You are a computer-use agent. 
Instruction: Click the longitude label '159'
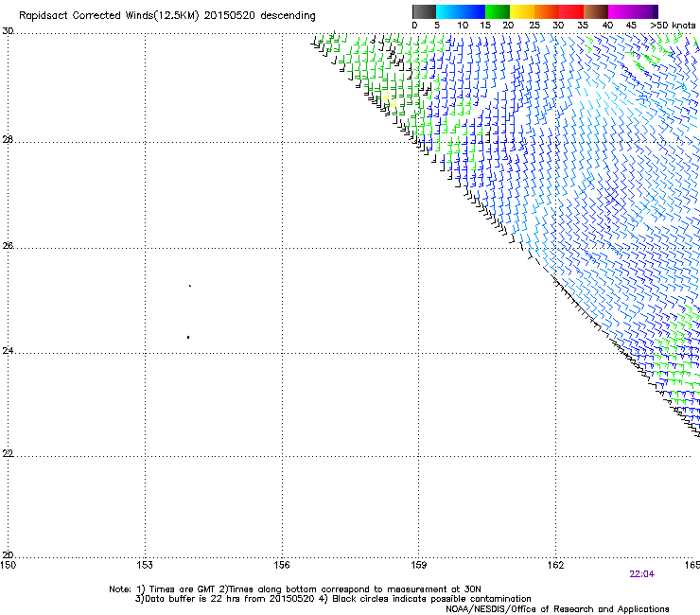419,565
